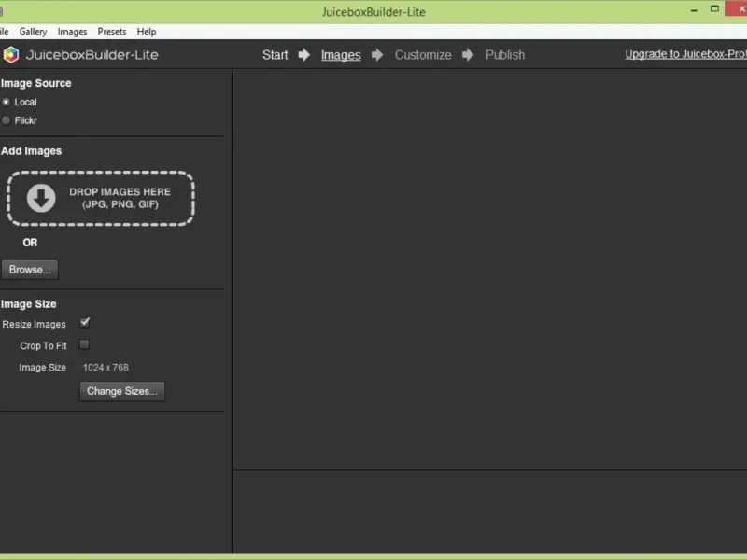Click the Image Source heading
747x560 pixels.
(36, 83)
